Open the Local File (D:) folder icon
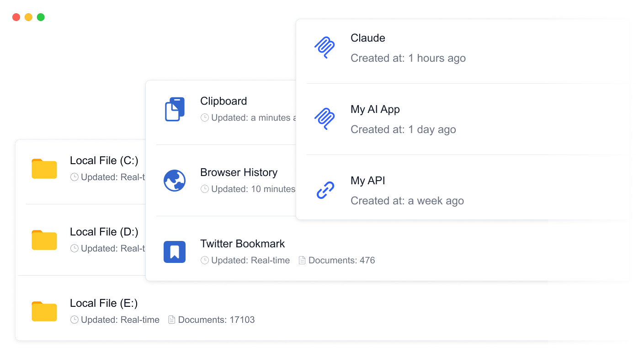The image size is (644, 358). pyautogui.click(x=44, y=240)
